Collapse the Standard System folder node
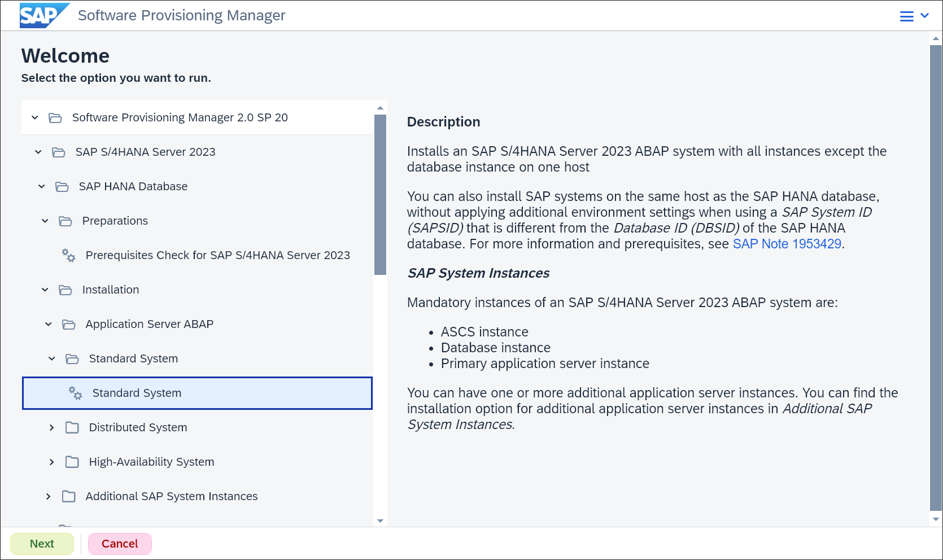 click(52, 358)
